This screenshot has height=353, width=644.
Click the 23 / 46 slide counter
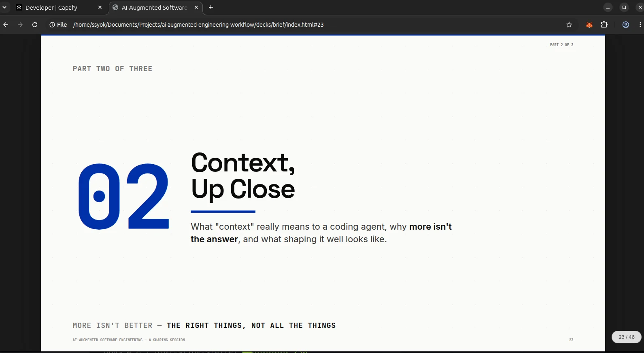(x=627, y=337)
